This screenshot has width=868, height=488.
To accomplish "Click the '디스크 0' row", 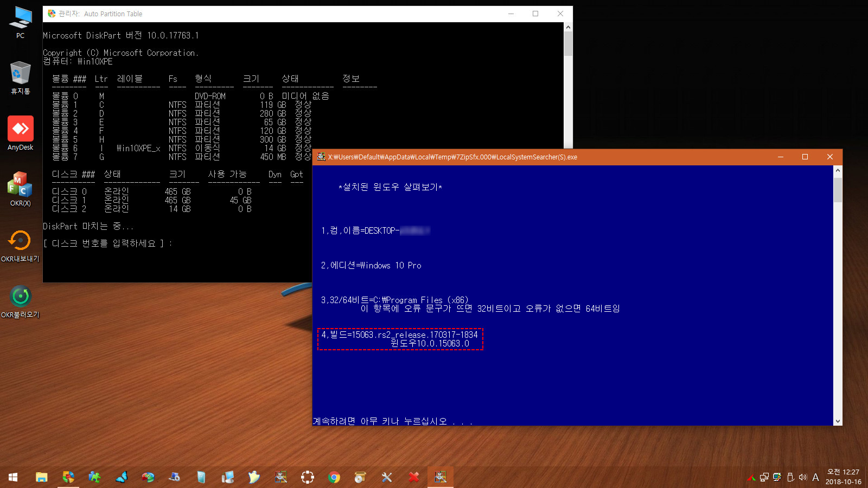I will (151, 191).
